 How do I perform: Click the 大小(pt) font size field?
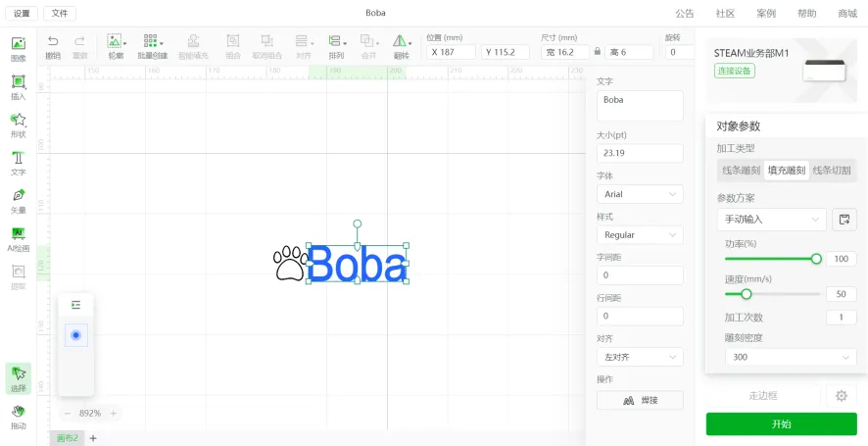click(640, 153)
